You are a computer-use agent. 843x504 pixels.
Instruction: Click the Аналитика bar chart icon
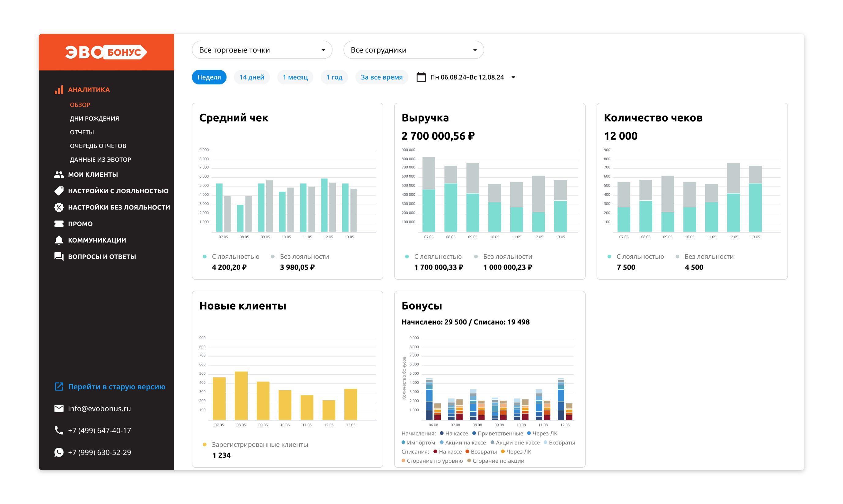point(59,90)
